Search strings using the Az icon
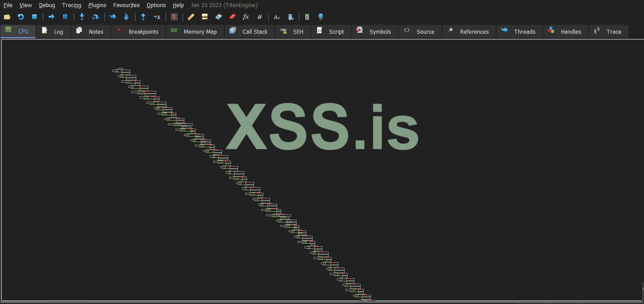 click(277, 17)
